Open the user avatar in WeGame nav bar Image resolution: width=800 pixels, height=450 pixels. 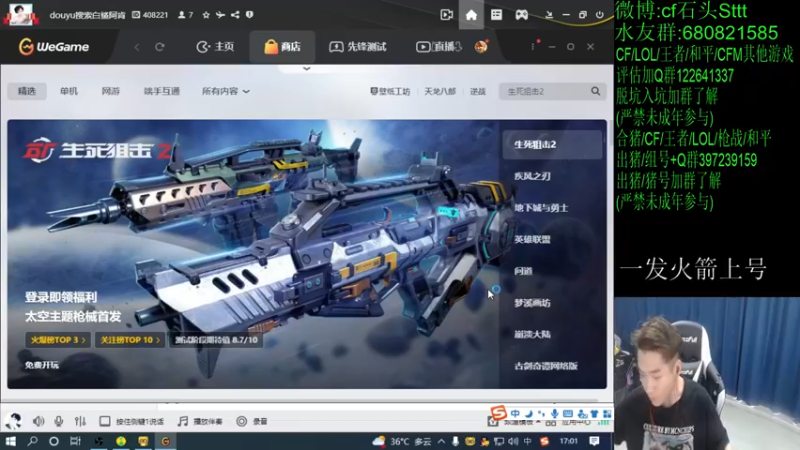pyautogui.click(x=481, y=47)
